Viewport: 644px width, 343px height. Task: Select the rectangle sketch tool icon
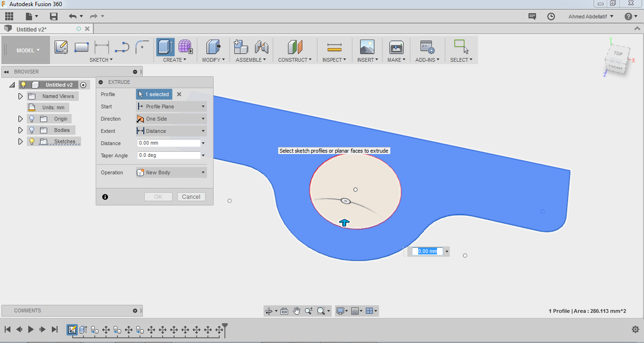click(82, 47)
